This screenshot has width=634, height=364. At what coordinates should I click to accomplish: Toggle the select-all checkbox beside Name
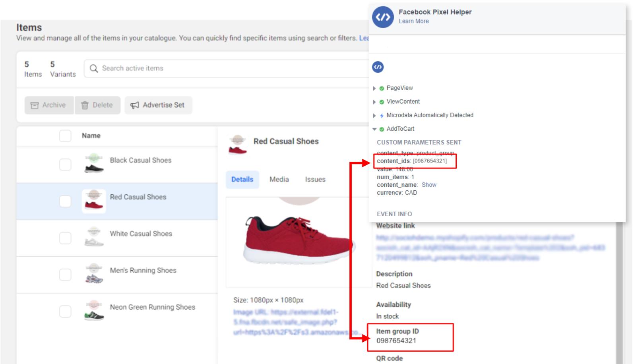[65, 136]
